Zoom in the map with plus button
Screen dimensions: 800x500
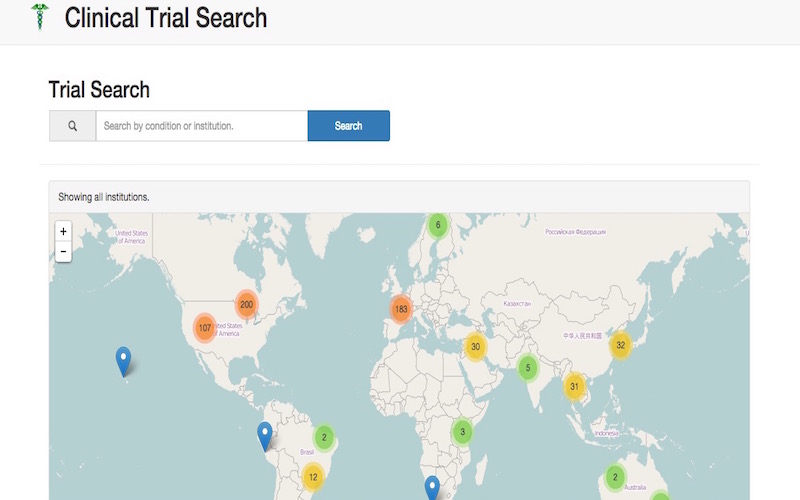pos(63,231)
